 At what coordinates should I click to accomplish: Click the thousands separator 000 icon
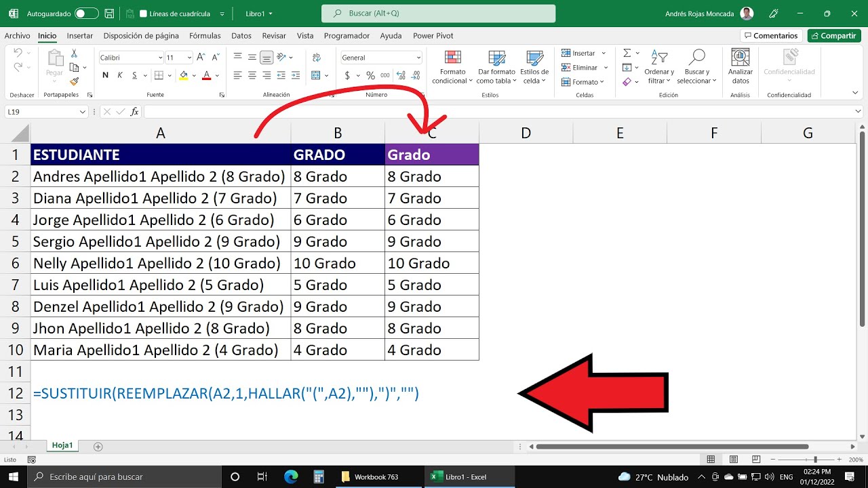pyautogui.click(x=385, y=75)
